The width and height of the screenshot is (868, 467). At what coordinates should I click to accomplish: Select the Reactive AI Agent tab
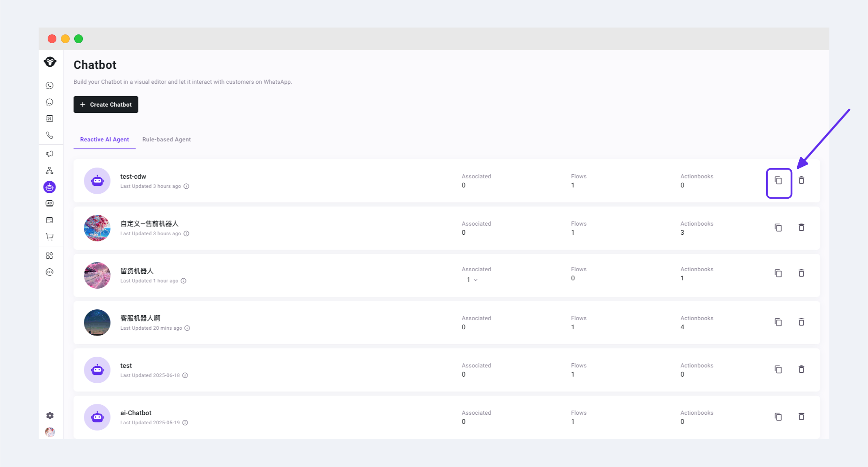click(104, 139)
